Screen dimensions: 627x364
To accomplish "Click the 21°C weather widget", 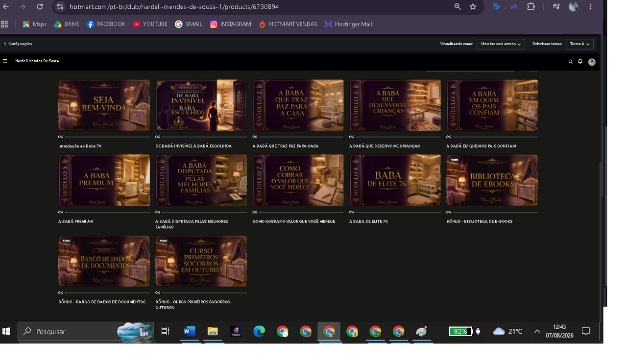I will pos(508,332).
